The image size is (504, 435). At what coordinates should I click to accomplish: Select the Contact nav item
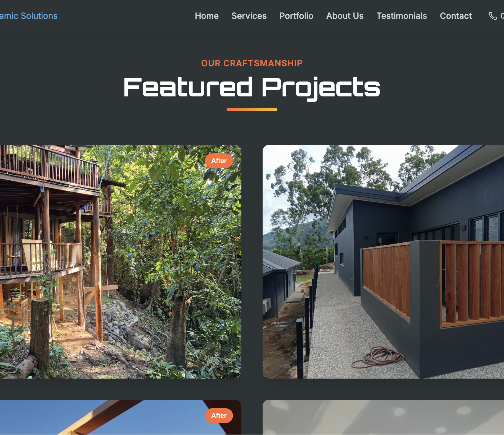pos(456,16)
